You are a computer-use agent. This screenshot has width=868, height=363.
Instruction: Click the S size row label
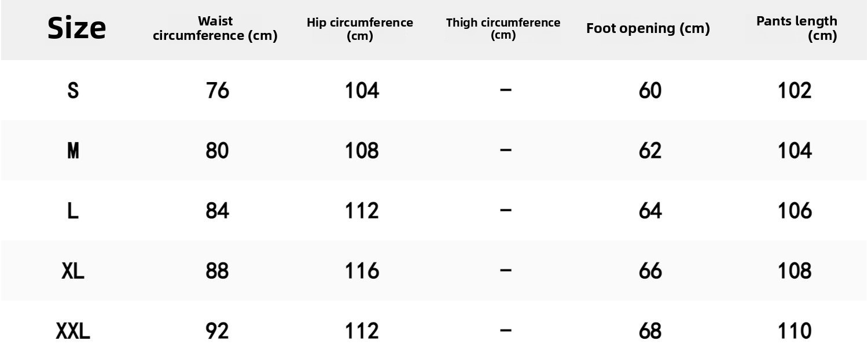[x=73, y=91]
